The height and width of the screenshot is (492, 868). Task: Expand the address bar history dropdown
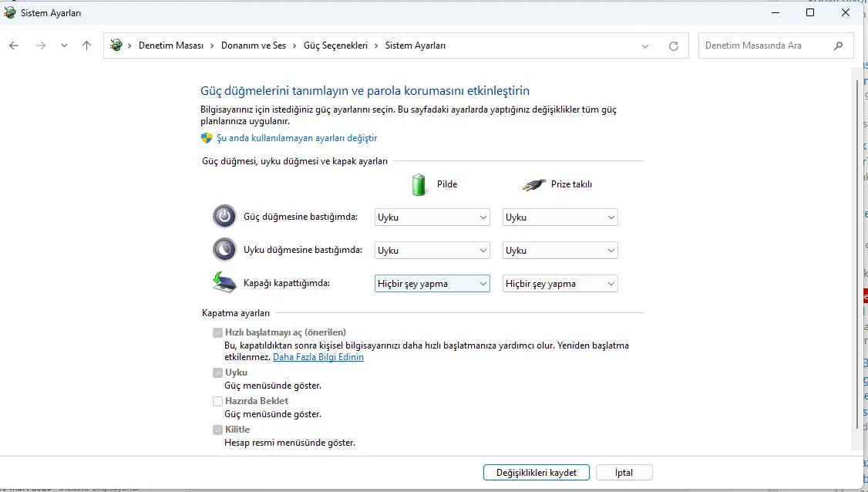tap(645, 46)
